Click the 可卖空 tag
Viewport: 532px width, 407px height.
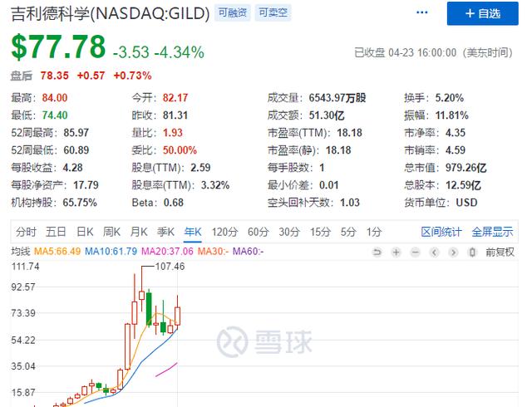pos(273,12)
